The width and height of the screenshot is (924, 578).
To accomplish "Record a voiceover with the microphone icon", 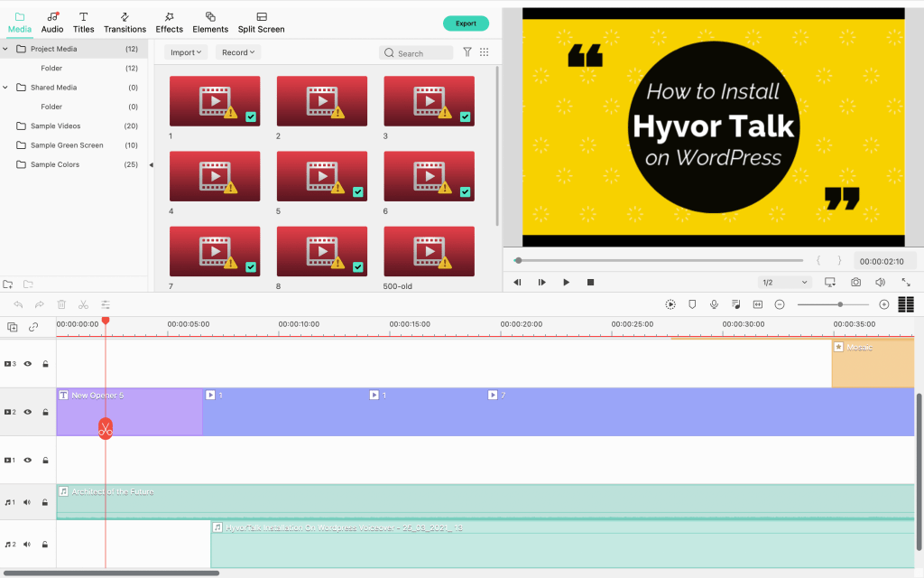I will pyautogui.click(x=714, y=305).
